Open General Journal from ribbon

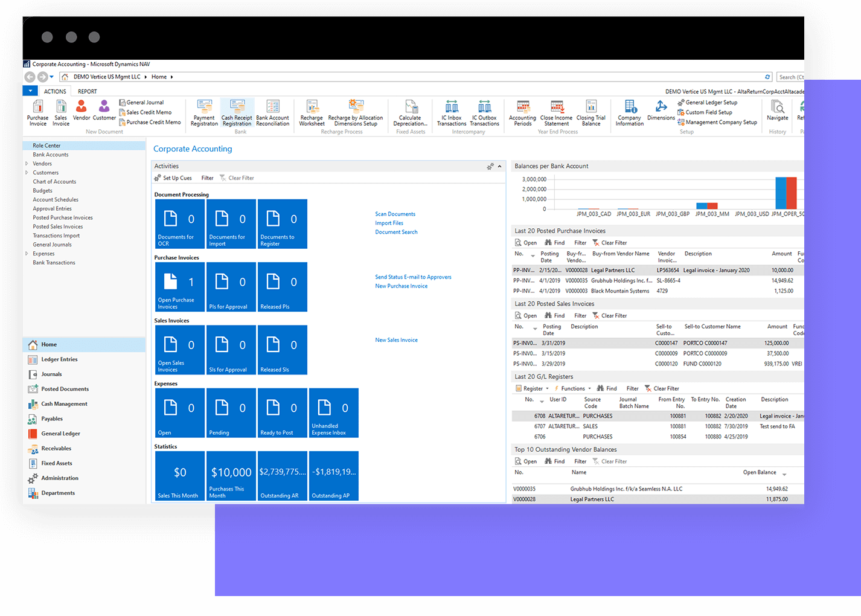pyautogui.click(x=141, y=103)
